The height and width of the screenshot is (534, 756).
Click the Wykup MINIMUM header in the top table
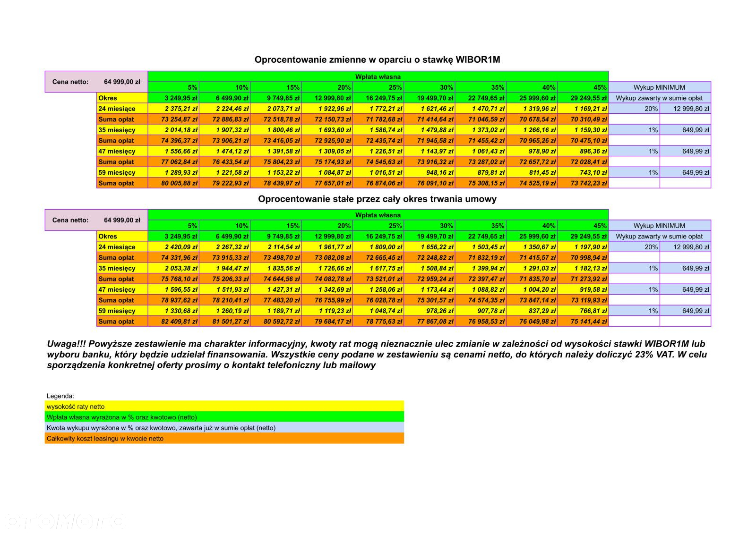(660, 87)
